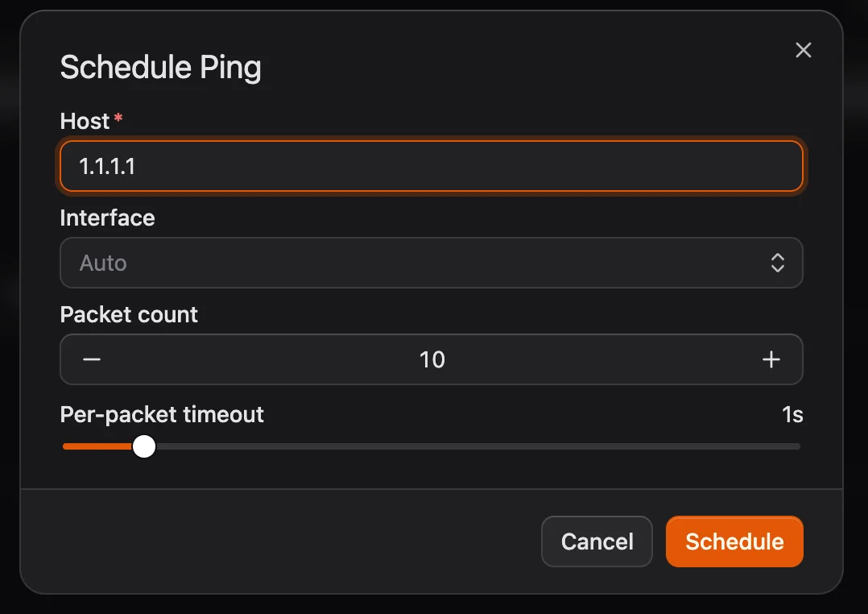Click the packet count value display
Screen dimensions: 868x614
pyautogui.click(x=432, y=359)
